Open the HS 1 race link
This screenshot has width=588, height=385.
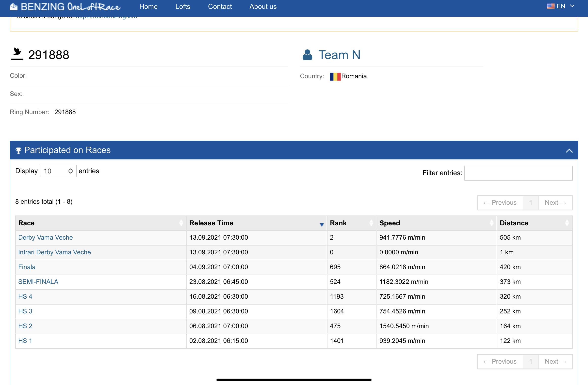pyautogui.click(x=25, y=341)
